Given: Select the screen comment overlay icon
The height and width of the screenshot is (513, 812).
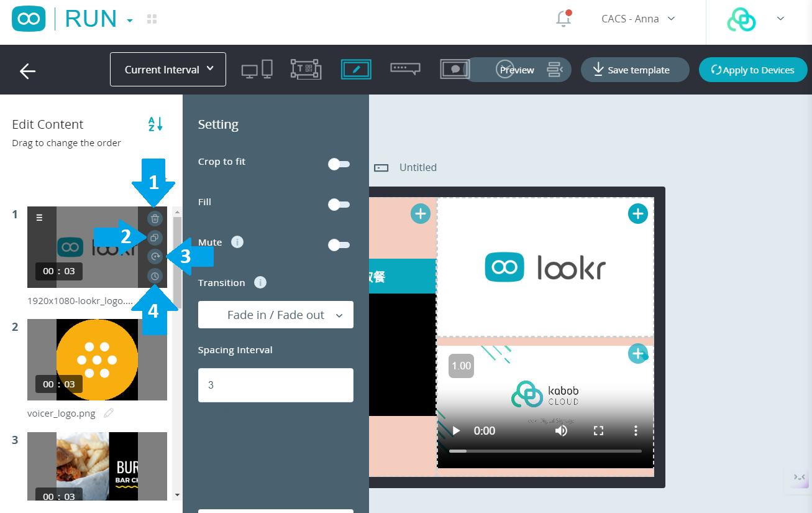Looking at the screenshot, I should (455, 69).
